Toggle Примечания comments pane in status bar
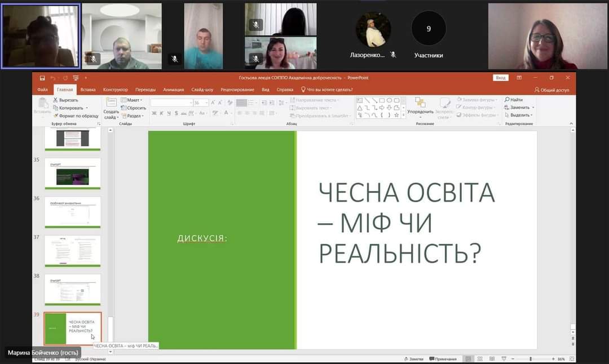This screenshot has height=364, width=609. tap(443, 359)
